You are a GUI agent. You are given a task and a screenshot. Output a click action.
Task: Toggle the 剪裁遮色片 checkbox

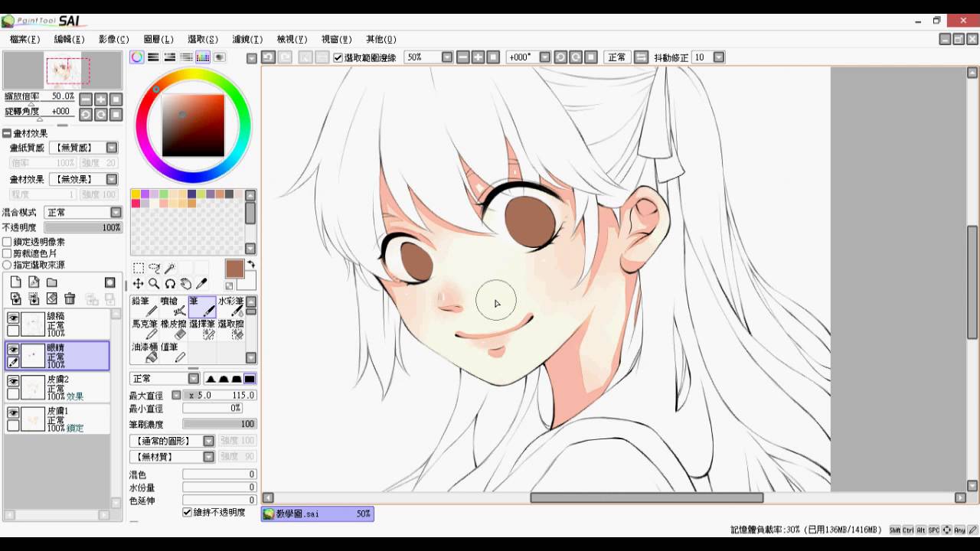7,253
